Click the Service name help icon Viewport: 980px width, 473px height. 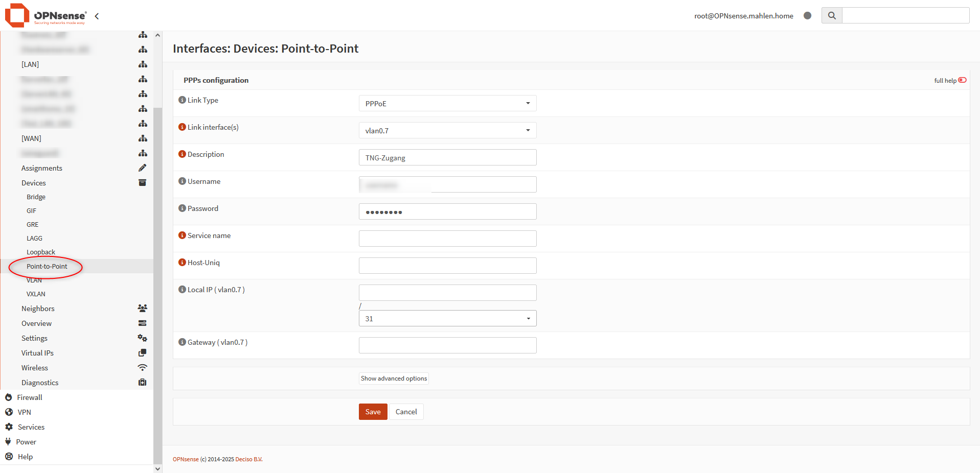(182, 235)
